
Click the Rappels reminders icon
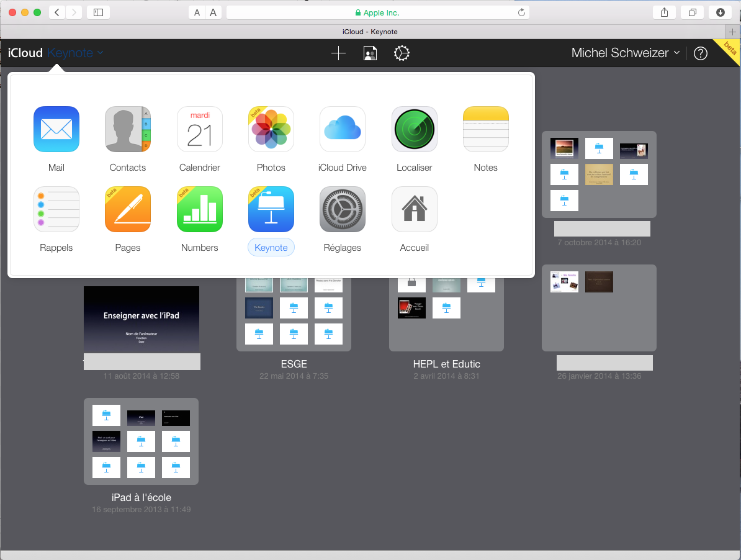click(56, 209)
